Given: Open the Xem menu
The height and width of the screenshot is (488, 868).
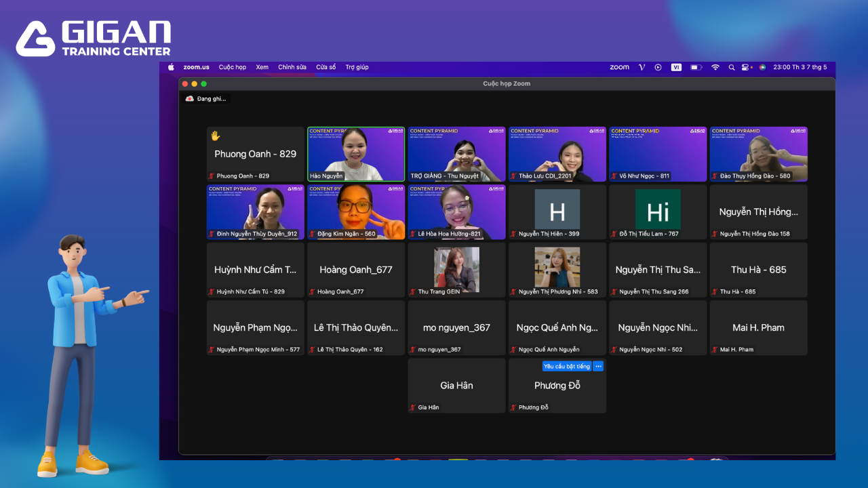Looking at the screenshot, I should coord(262,67).
